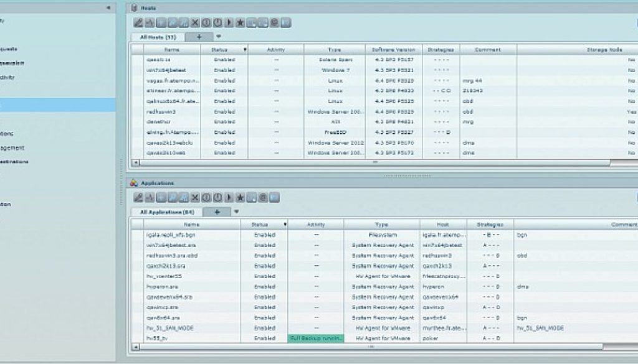Image resolution: width=638 pixels, height=364 pixels.
Task: Click the X delete icon in Hosts toolbar
Action: pos(195,23)
